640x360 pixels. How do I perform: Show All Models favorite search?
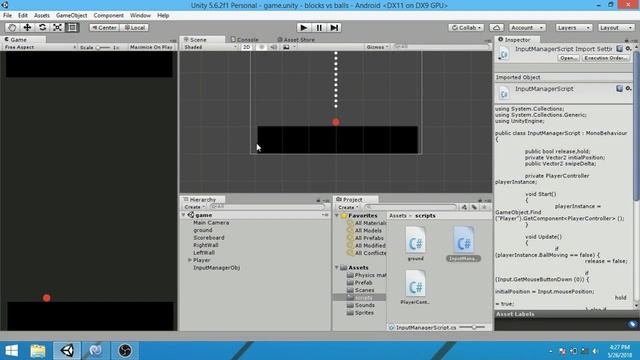(365, 231)
